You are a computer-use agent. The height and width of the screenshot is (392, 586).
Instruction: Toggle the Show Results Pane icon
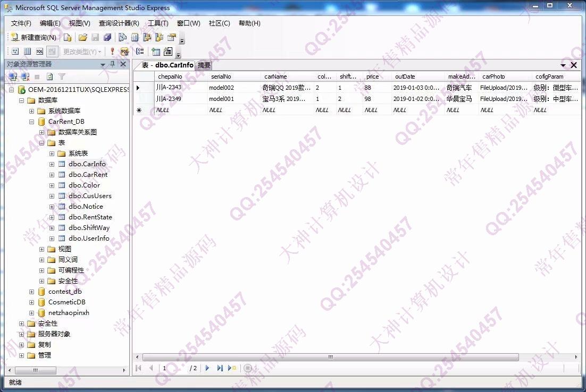[x=52, y=52]
